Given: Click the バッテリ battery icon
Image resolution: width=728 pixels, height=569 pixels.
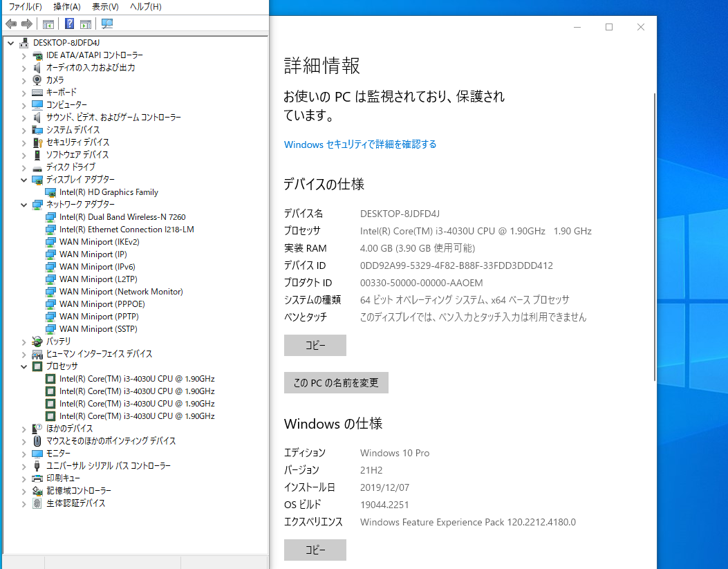Looking at the screenshot, I should (x=37, y=342).
